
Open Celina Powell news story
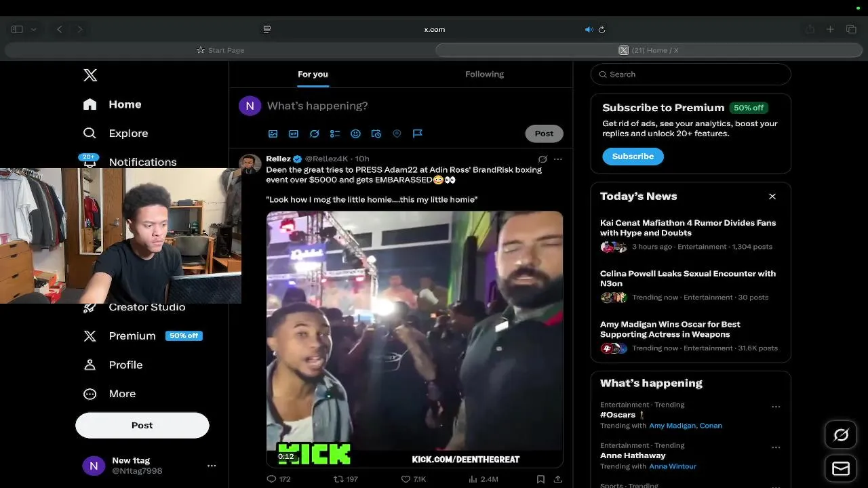(x=690, y=285)
